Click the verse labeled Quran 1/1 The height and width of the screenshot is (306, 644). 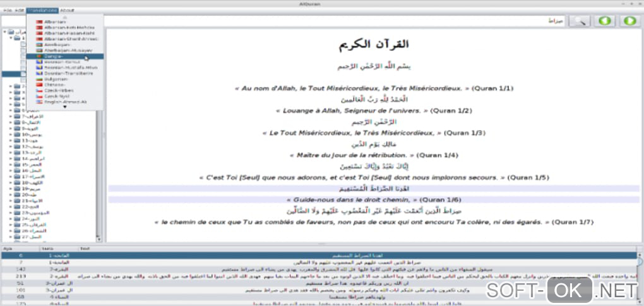(374, 88)
